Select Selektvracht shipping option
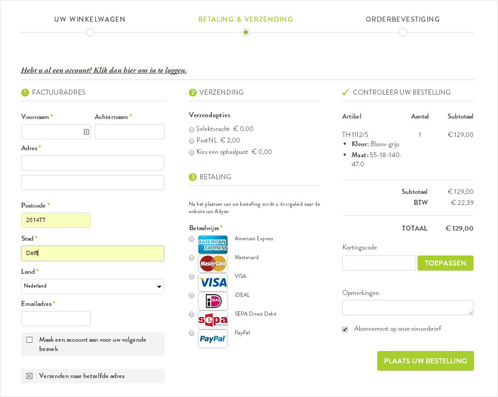This screenshot has height=397, width=498. tap(191, 129)
